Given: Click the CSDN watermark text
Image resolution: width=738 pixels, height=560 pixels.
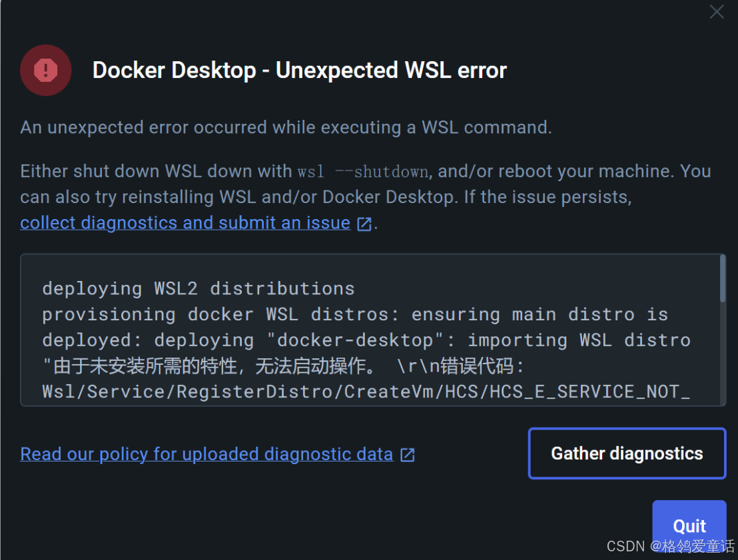Looking at the screenshot, I should tap(670, 546).
